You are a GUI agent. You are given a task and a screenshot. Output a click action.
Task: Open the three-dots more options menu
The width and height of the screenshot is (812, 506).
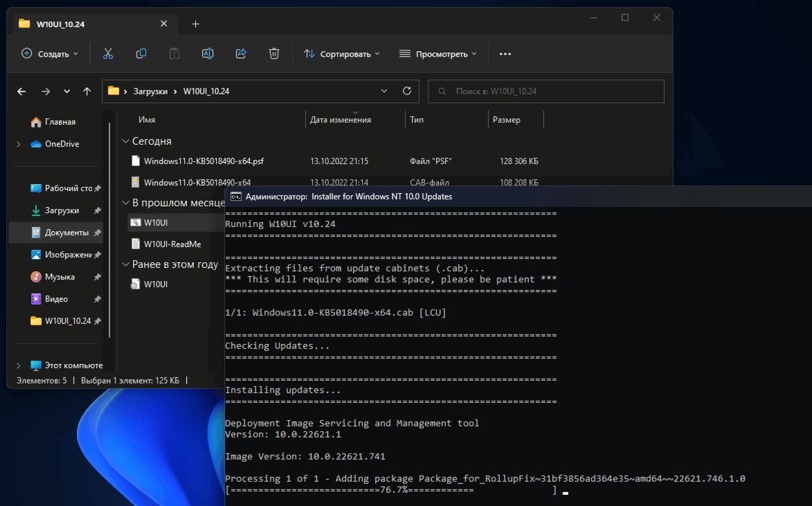pos(505,53)
